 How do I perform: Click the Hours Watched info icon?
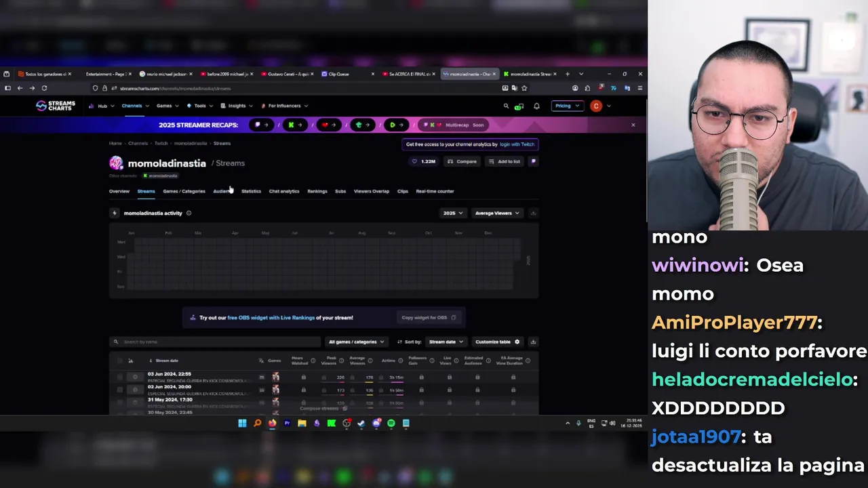point(313,361)
